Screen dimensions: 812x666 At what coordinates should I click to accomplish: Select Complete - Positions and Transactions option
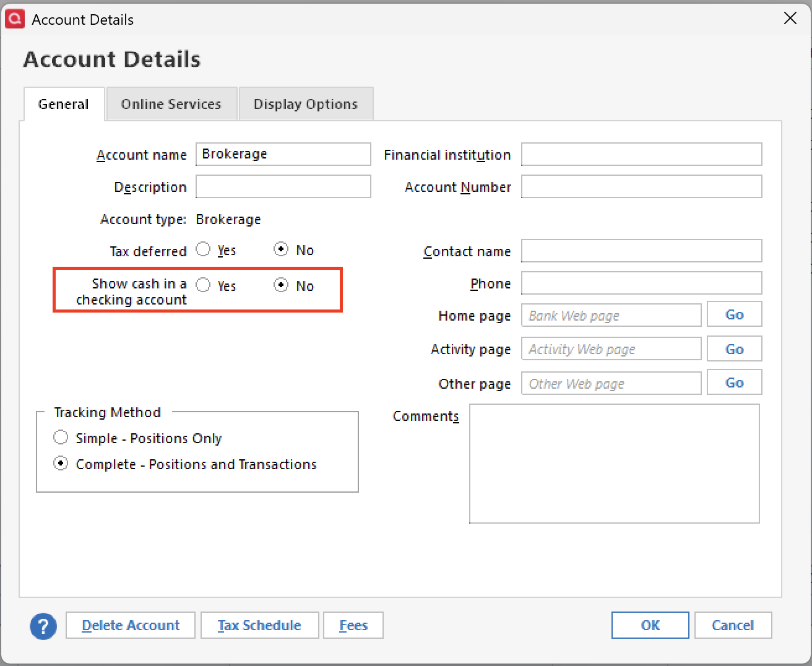coord(61,464)
